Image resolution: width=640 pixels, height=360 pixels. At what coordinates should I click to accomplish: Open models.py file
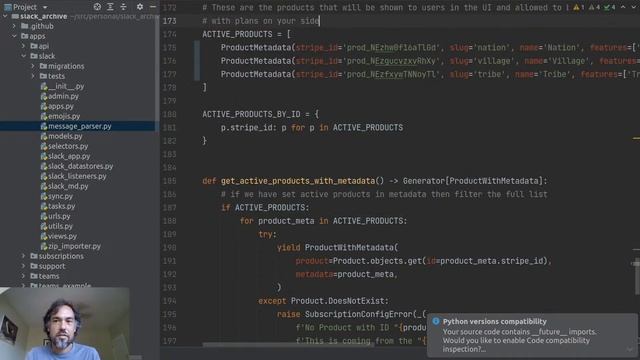65,136
